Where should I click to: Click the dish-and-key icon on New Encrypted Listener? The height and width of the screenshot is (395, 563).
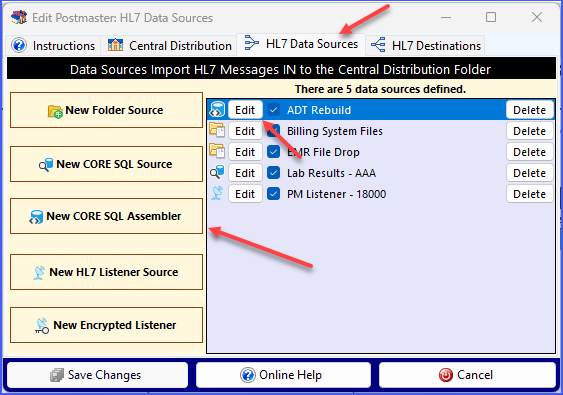[42, 326]
